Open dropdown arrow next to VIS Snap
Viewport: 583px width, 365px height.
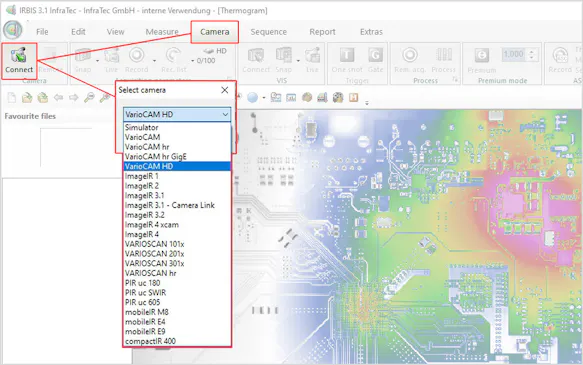click(x=298, y=61)
